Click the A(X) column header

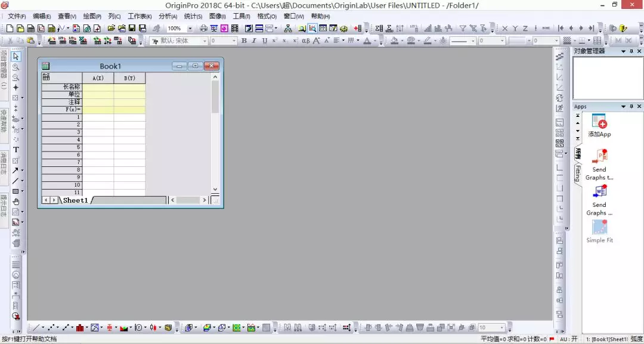point(98,78)
